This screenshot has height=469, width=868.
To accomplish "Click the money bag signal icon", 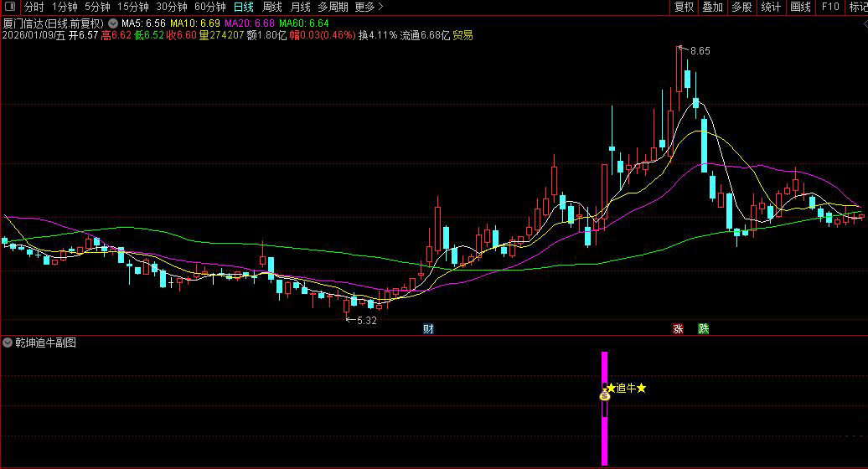I will pyautogui.click(x=605, y=395).
